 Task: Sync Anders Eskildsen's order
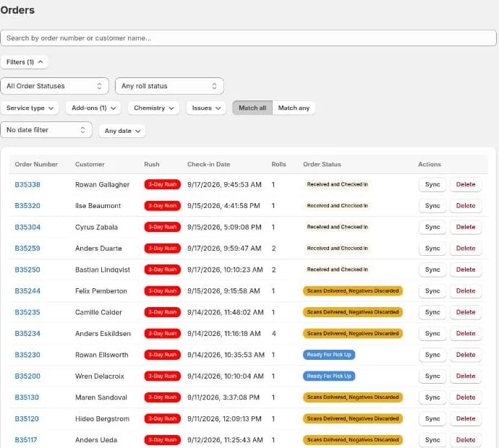[432, 334]
